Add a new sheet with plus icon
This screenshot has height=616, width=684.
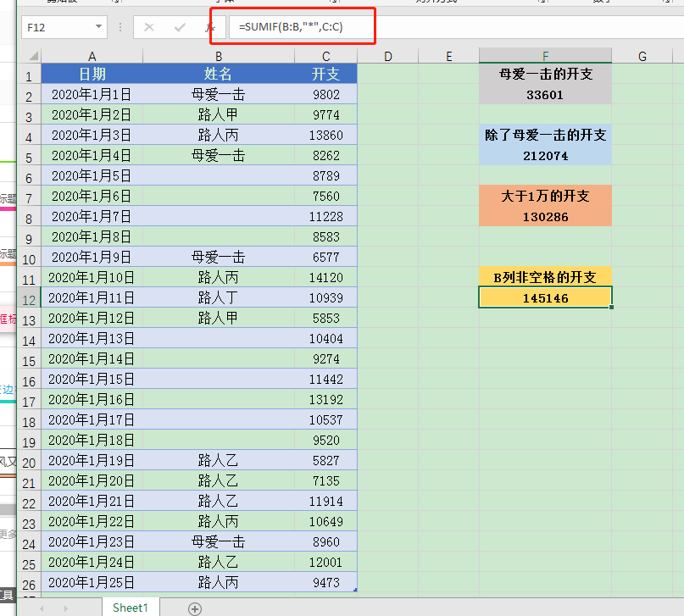click(x=195, y=608)
